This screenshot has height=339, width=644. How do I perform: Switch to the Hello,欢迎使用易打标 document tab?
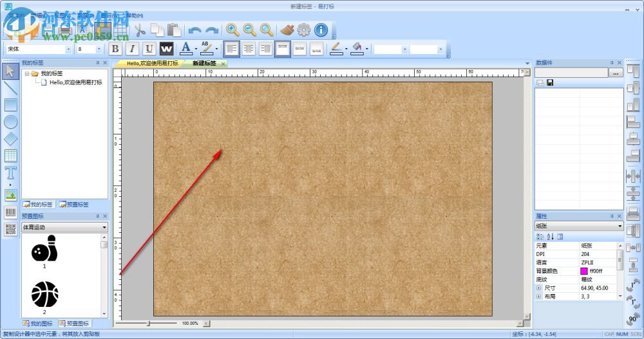click(153, 63)
